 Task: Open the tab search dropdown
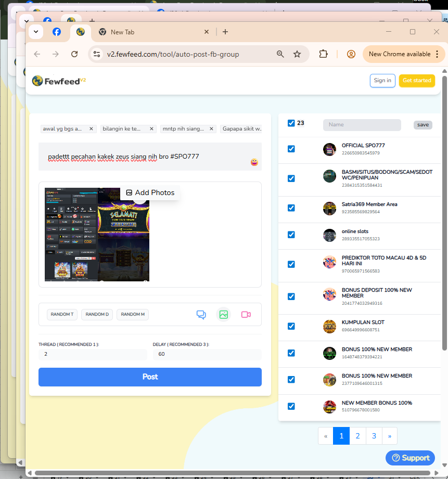pyautogui.click(x=36, y=32)
